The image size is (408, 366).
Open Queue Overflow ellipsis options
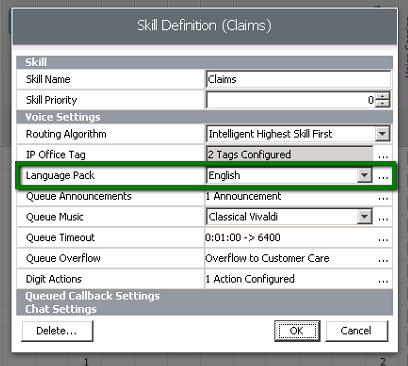(383, 259)
